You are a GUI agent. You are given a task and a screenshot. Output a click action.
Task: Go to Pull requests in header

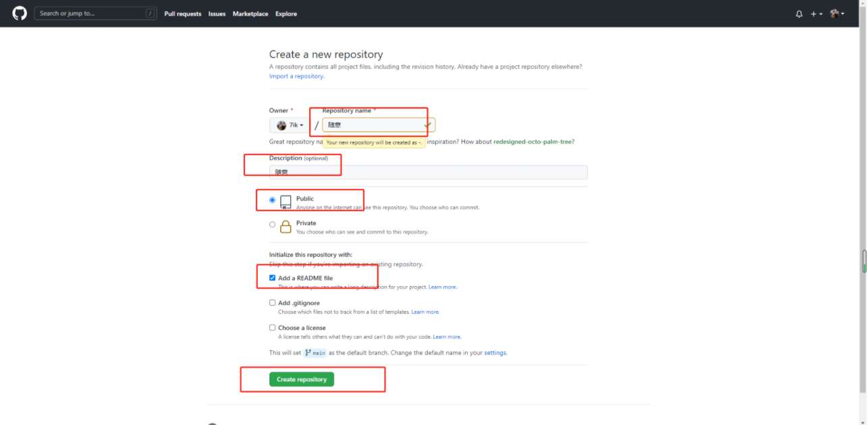182,13
